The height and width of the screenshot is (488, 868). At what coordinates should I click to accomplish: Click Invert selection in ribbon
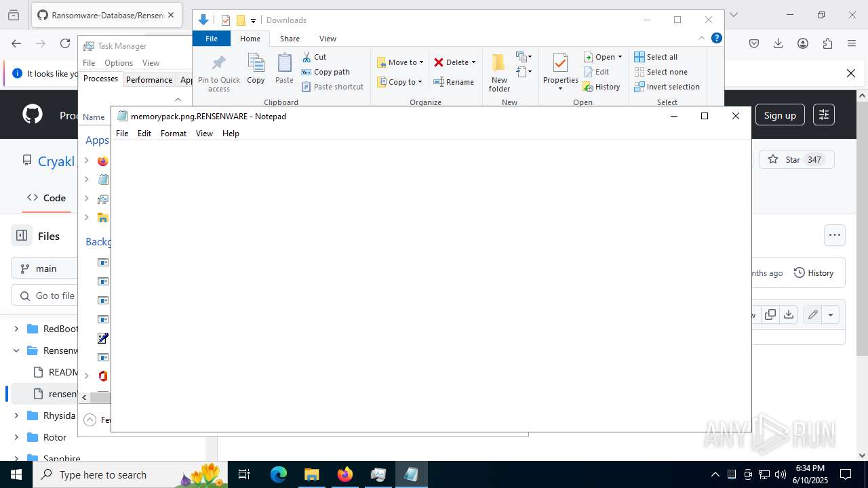click(667, 87)
